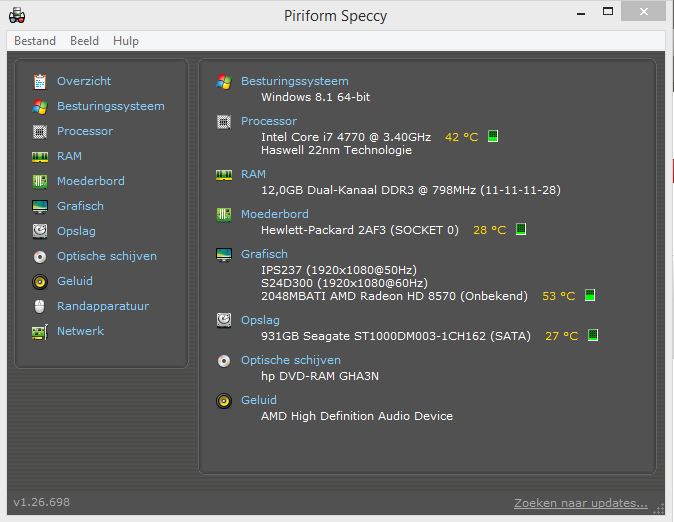Click the green temperature indicator next to 28 °C
The image size is (674, 522).
pos(521,229)
